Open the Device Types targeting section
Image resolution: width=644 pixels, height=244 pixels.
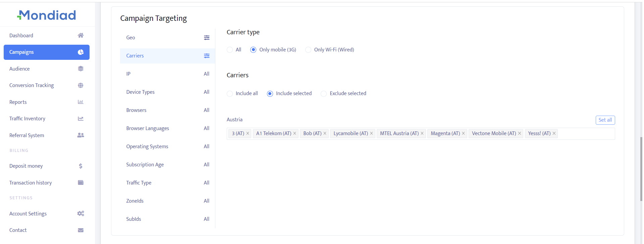(167, 92)
